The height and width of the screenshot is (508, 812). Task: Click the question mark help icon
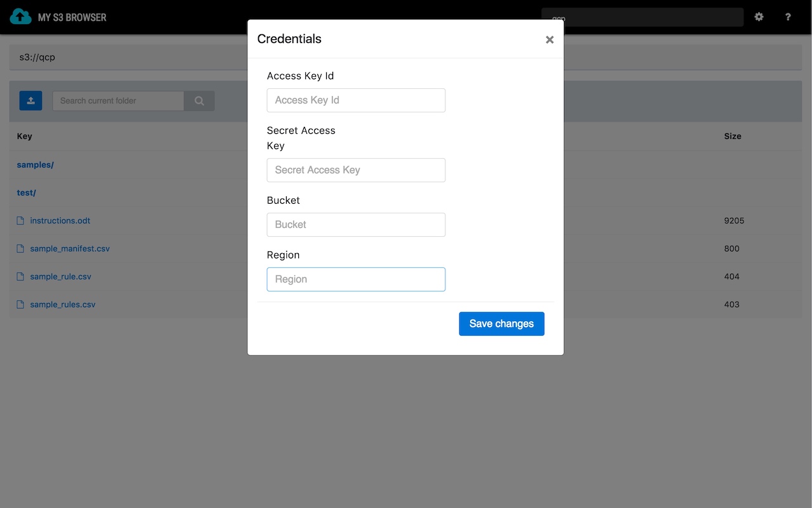(x=788, y=17)
